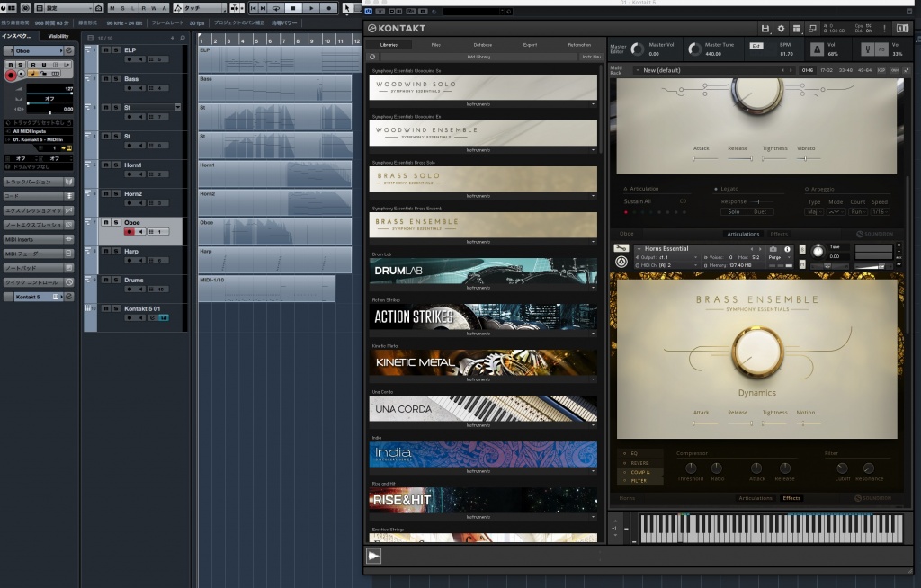Click the tuning fork reference tone icon
This screenshot has height=588, width=921.
coord(868,49)
